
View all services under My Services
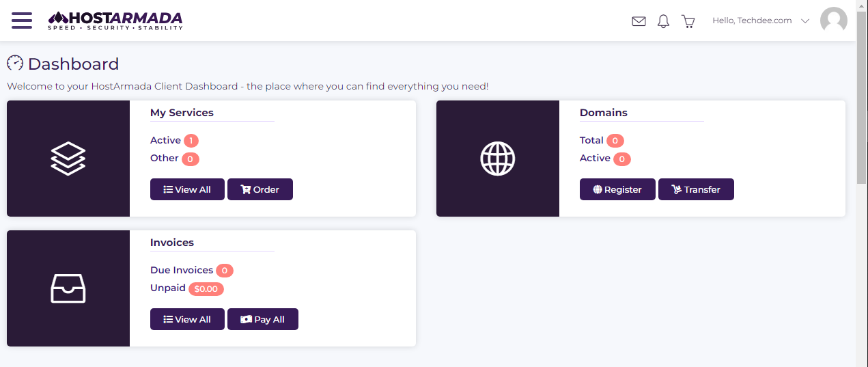[x=187, y=189]
